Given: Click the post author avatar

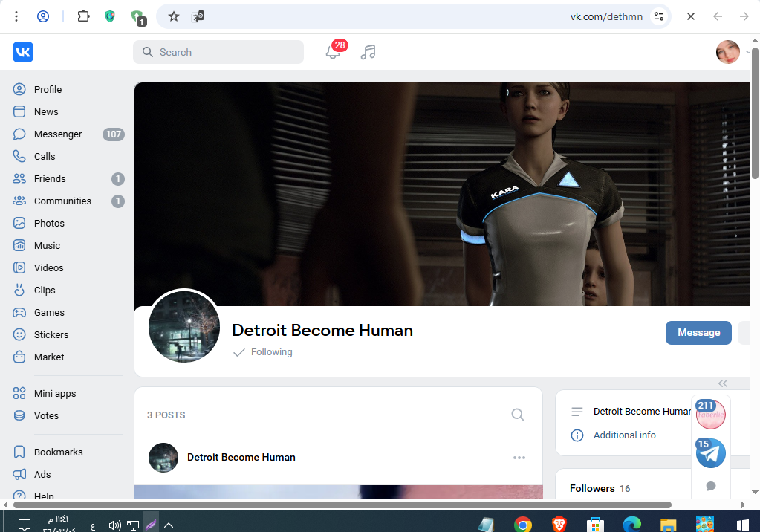Looking at the screenshot, I should (x=163, y=457).
